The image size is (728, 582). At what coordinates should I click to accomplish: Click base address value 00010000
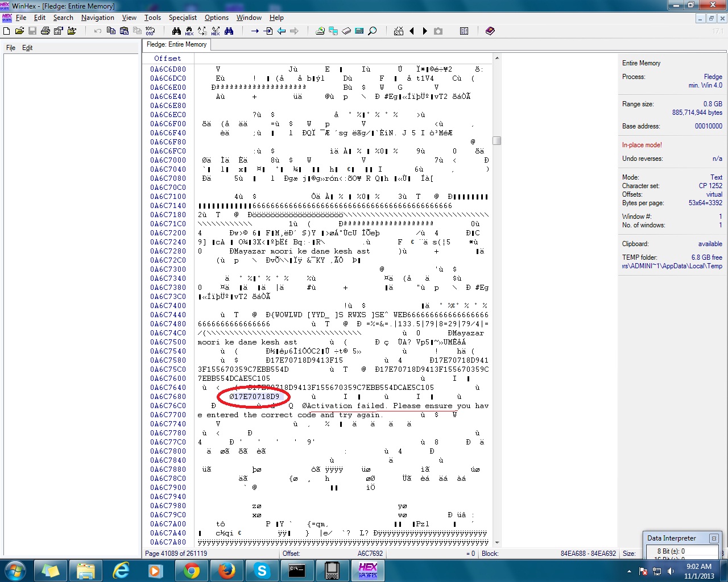point(709,126)
